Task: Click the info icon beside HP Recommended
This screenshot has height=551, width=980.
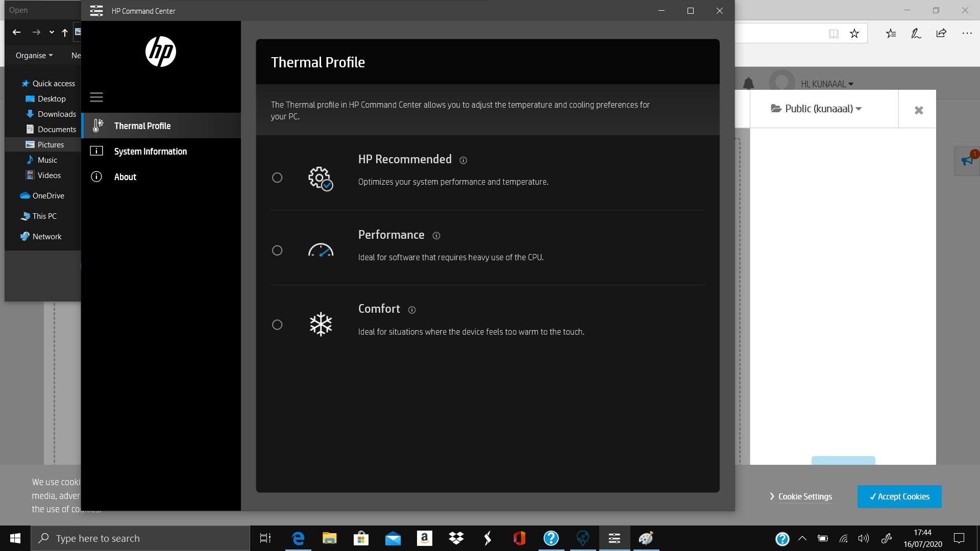Action: pos(463,160)
